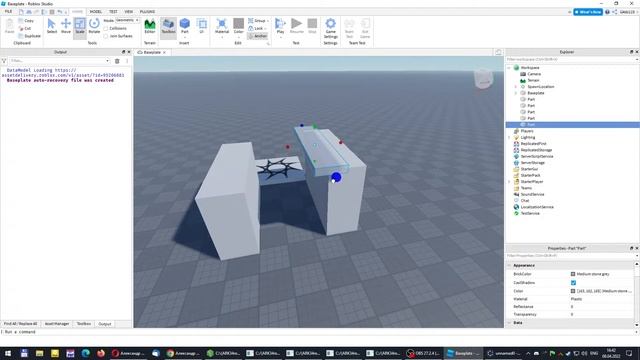Viewport: 640px width, 360px height.
Task: Switch to the Toolbox bottom tab
Action: pyautogui.click(x=84, y=324)
